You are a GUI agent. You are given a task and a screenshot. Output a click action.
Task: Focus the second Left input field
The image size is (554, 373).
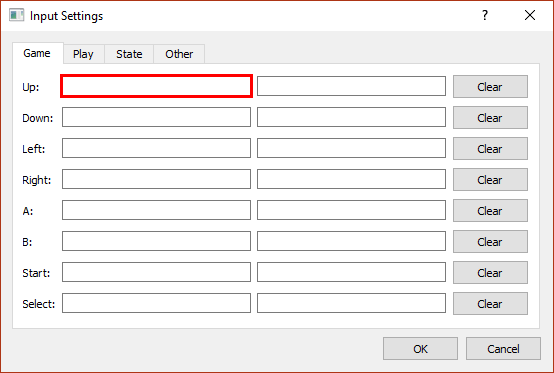351,148
